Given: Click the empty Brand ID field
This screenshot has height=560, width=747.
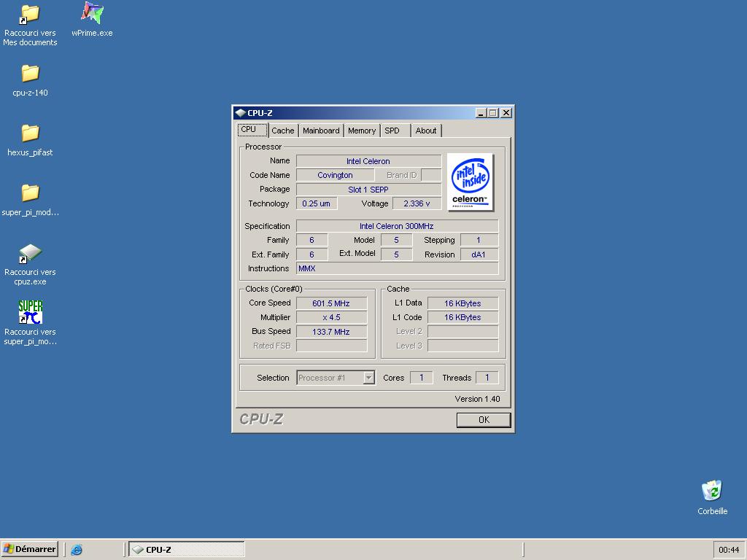Looking at the screenshot, I should (431, 175).
